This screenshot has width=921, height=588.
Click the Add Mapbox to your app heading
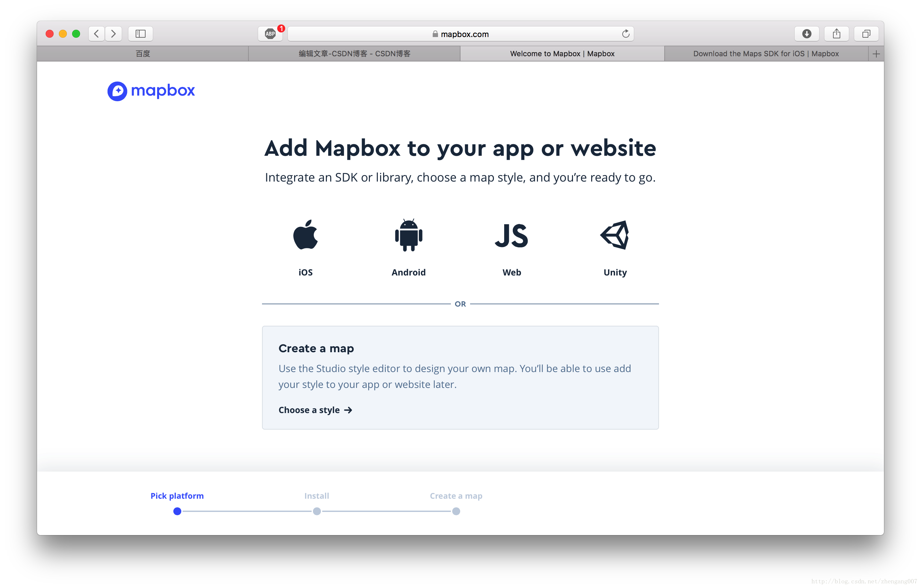click(460, 148)
